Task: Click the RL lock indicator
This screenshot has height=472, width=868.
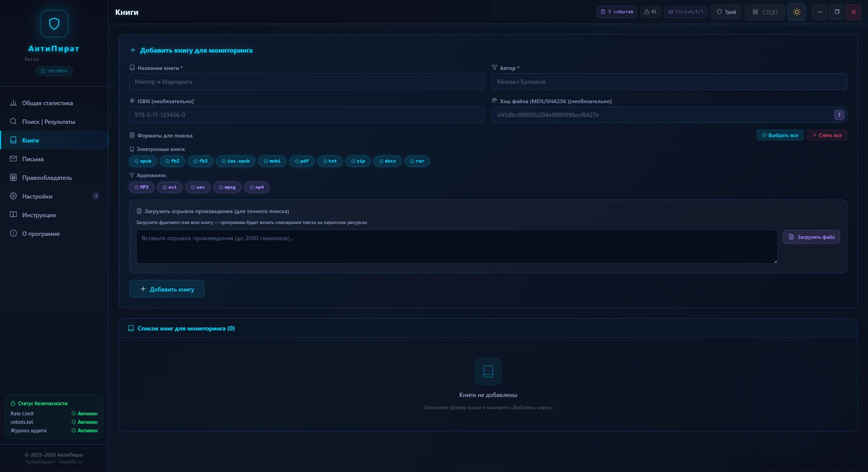Action: click(x=651, y=12)
